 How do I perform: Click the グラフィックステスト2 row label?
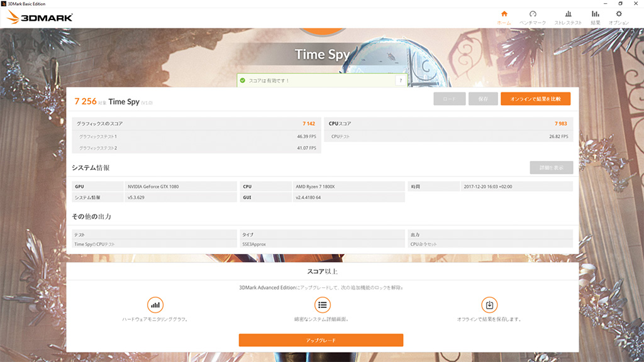pyautogui.click(x=97, y=148)
